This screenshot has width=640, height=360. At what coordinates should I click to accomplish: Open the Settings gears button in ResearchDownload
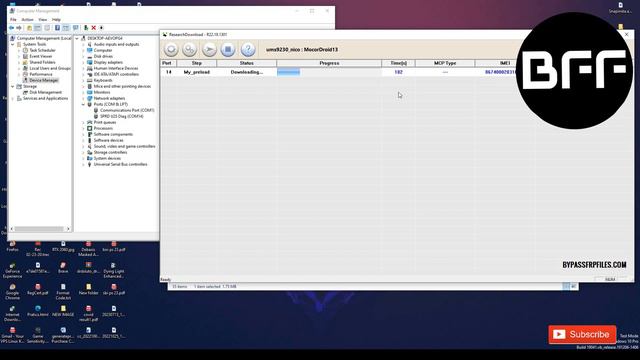click(x=189, y=49)
